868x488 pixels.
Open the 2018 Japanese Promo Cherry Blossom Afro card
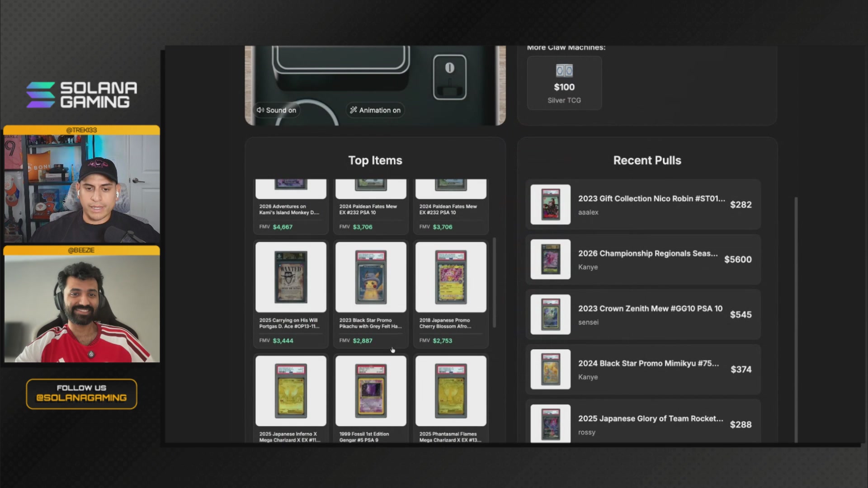click(x=451, y=295)
